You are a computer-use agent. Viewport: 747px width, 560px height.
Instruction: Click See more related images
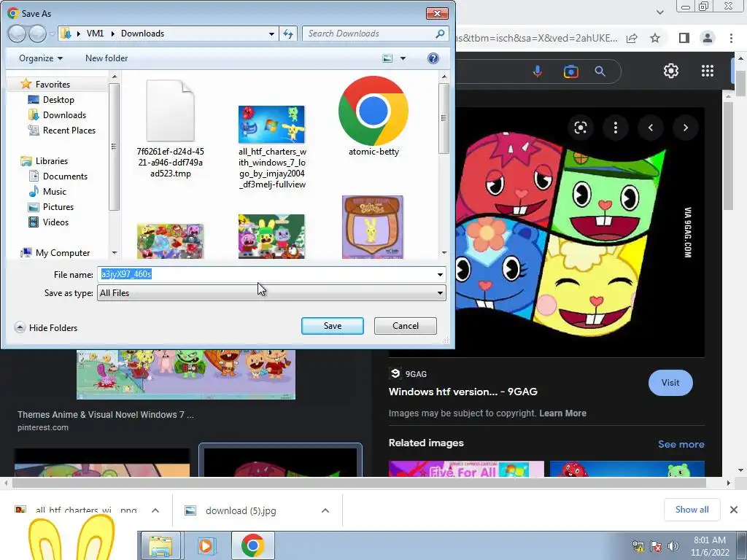coord(681,444)
